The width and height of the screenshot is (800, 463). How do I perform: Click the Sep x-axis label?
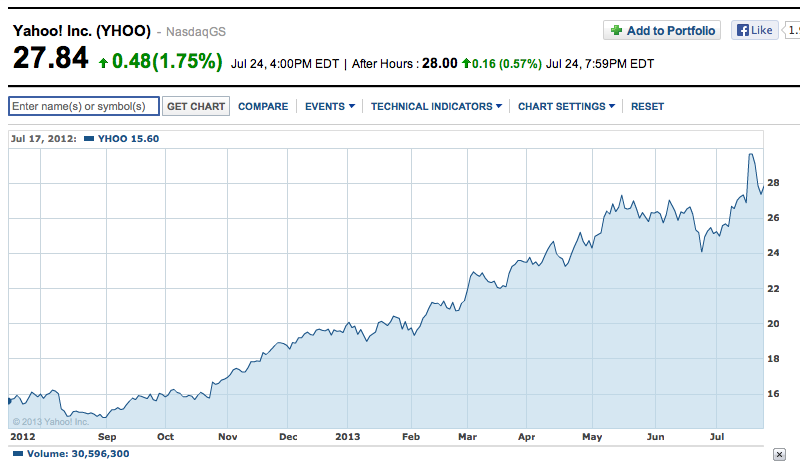pos(107,436)
